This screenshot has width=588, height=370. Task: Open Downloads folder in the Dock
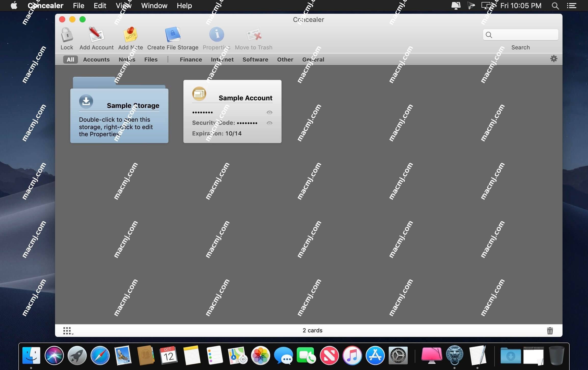pyautogui.click(x=511, y=355)
